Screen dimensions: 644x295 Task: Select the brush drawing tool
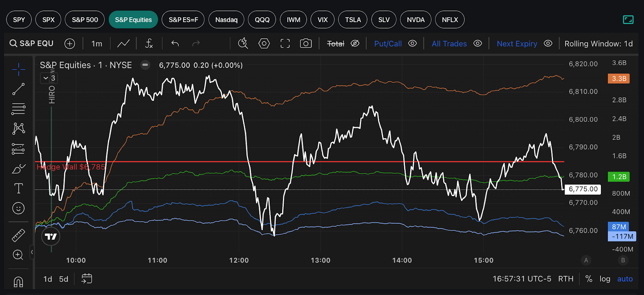click(x=19, y=169)
